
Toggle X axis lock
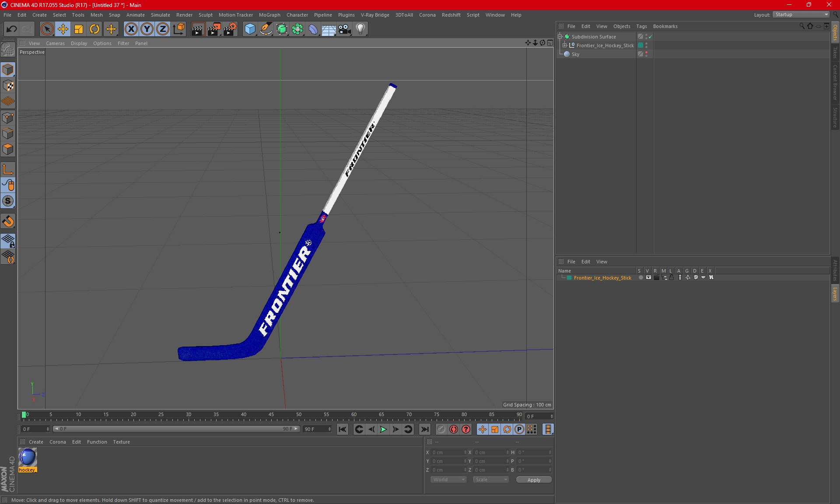pos(131,29)
